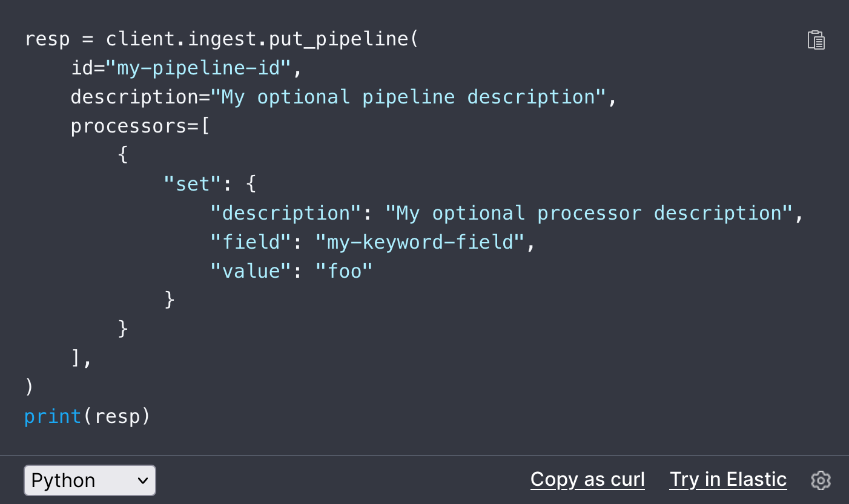The width and height of the screenshot is (849, 504).
Task: Launch the example with Try in Elastic
Action: (x=727, y=479)
